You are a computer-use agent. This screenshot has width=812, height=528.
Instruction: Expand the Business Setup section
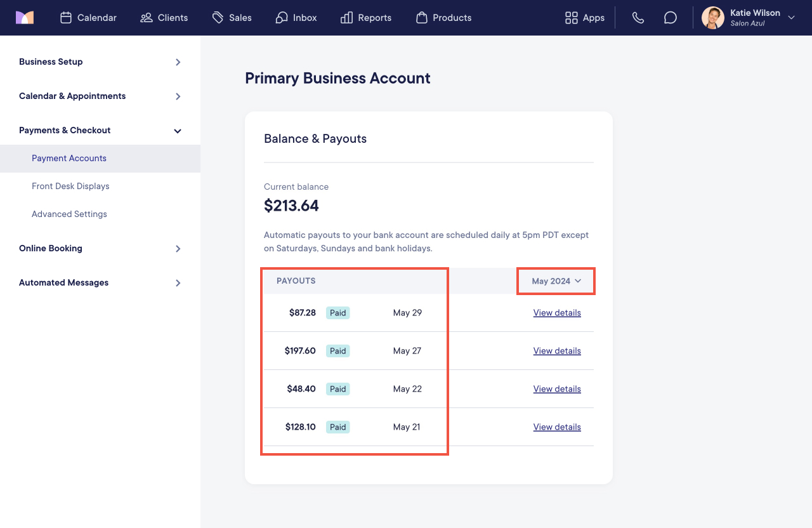pos(100,62)
